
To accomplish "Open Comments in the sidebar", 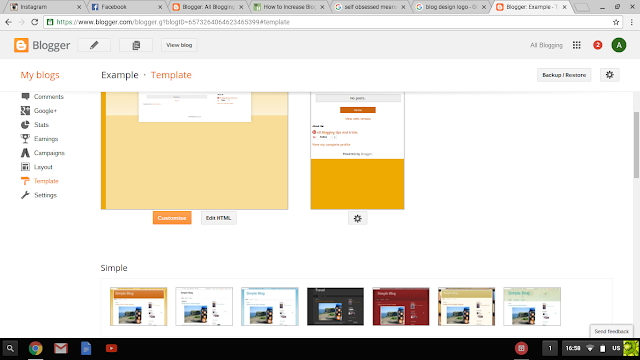I will coord(42,96).
